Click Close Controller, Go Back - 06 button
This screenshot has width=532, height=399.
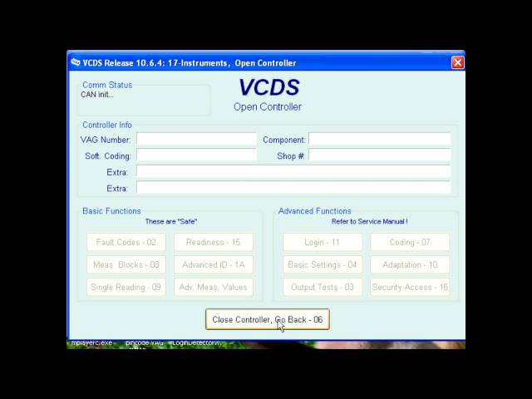pos(268,319)
